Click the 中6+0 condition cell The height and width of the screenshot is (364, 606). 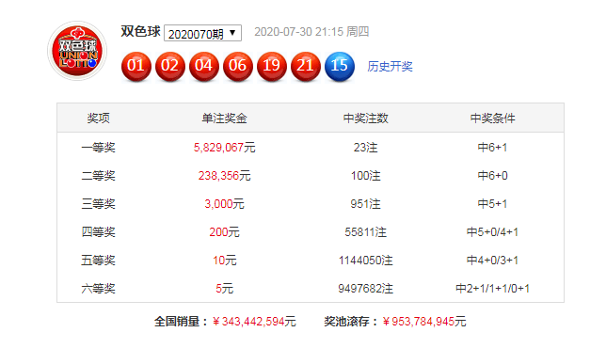coord(492,176)
